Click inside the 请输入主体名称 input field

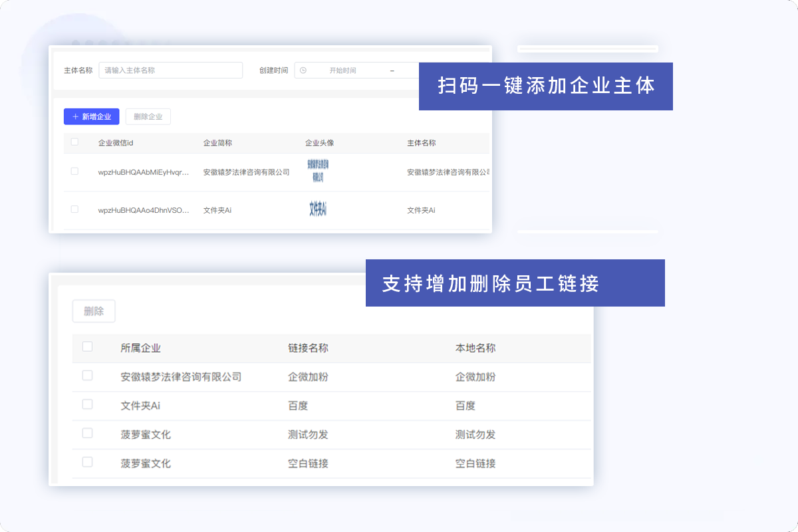tap(170, 70)
